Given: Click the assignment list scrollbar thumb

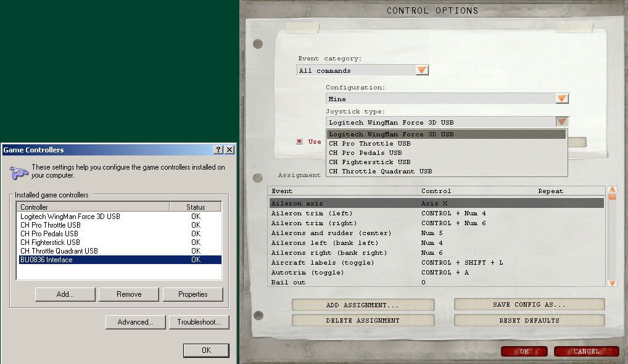Looking at the screenshot, I should click(613, 197).
